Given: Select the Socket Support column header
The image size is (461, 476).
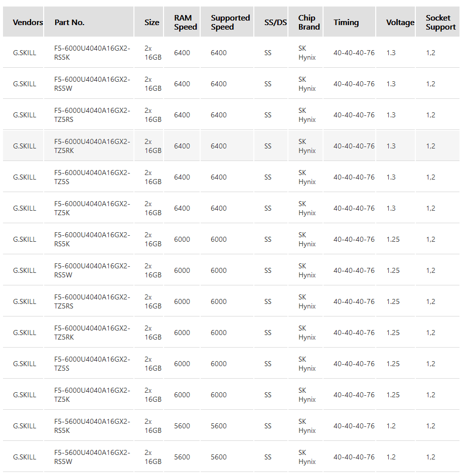Looking at the screenshot, I should [440, 22].
